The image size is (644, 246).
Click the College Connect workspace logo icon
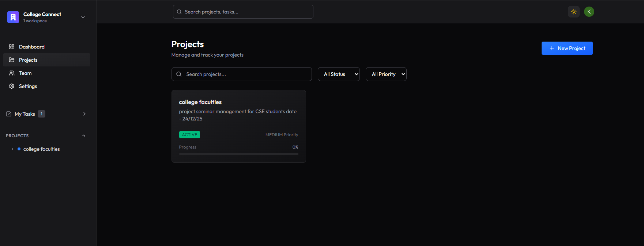[13, 17]
